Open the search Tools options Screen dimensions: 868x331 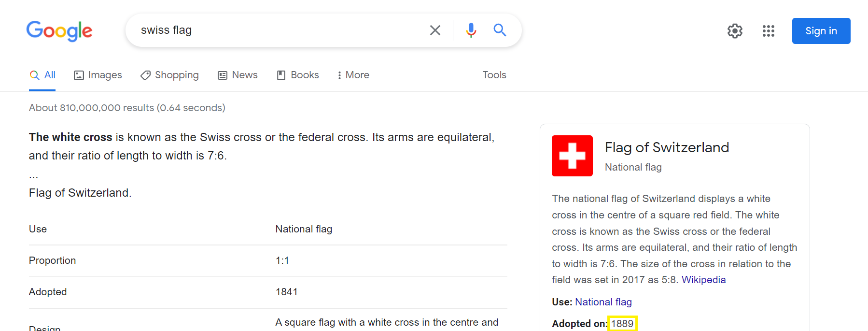coord(494,75)
